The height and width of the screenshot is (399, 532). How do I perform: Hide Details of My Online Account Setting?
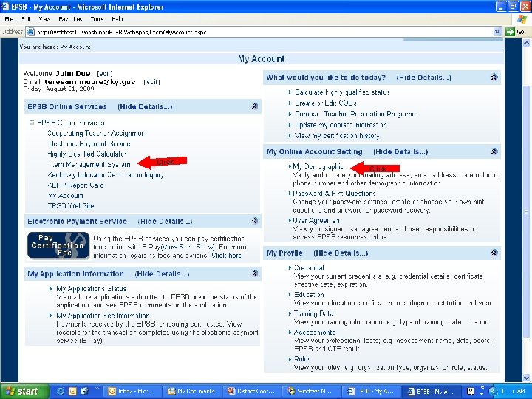[x=400, y=152]
